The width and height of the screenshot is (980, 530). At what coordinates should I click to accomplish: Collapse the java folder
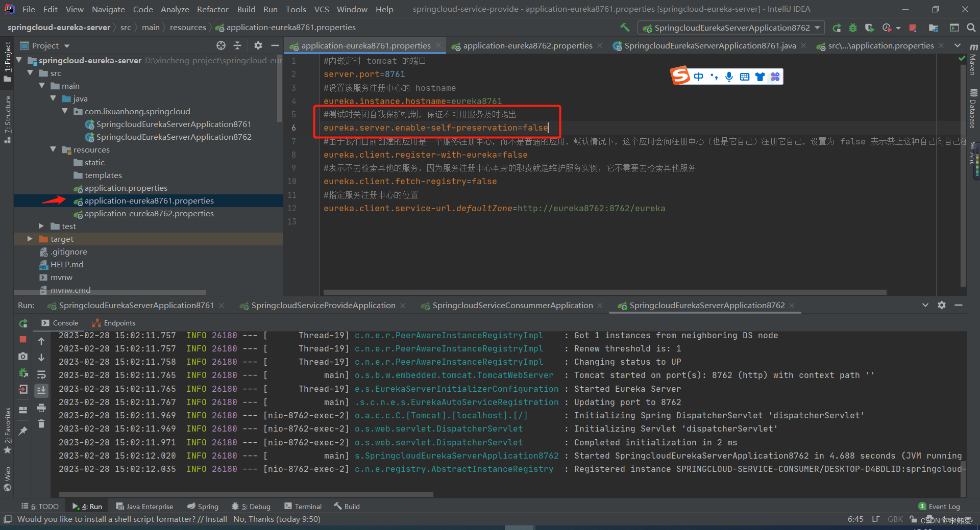click(53, 98)
